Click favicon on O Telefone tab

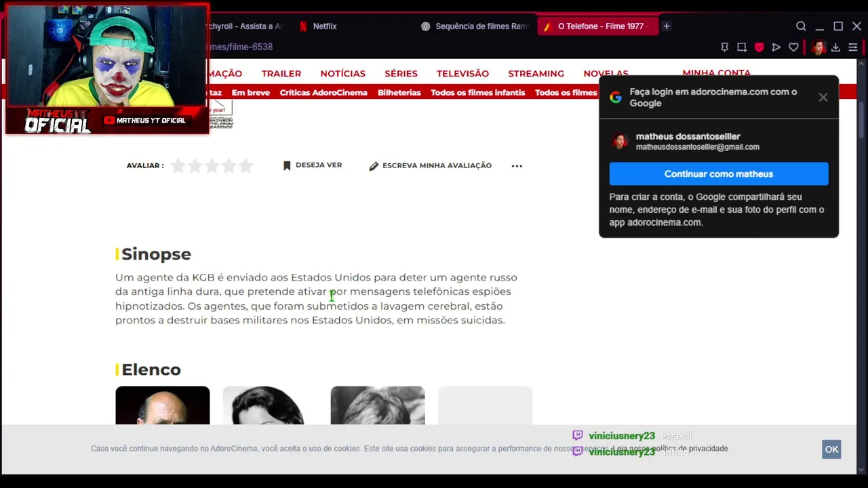pyautogui.click(x=547, y=26)
